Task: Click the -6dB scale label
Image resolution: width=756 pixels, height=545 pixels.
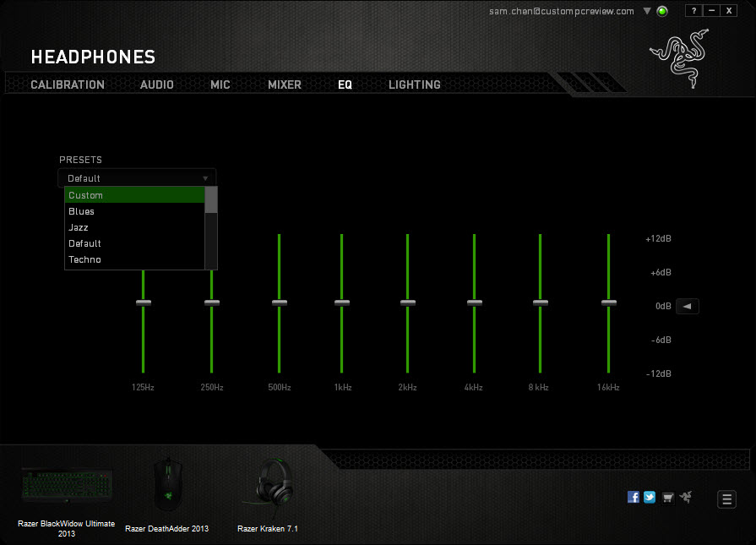Action: 661,340
